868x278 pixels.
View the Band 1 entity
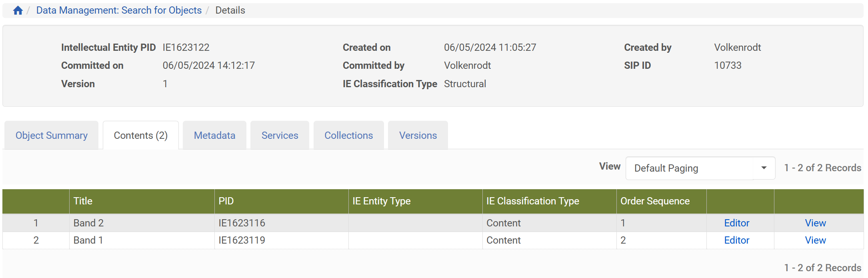click(x=815, y=240)
